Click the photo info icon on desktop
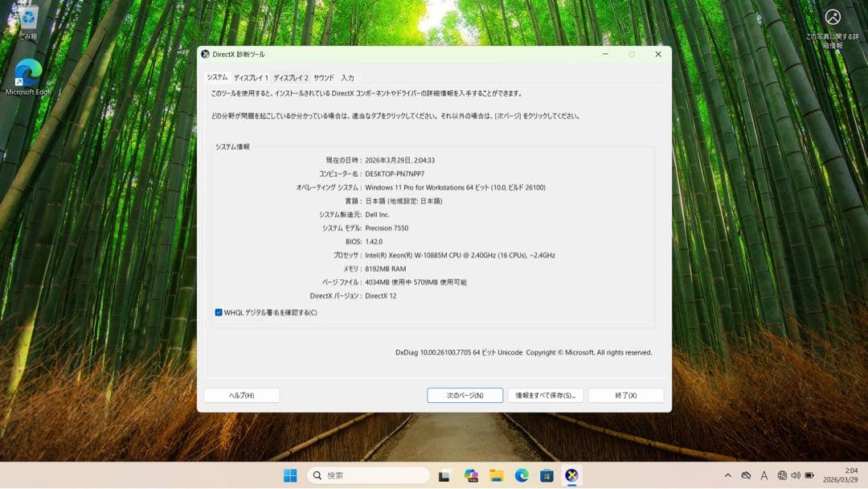The height and width of the screenshot is (489, 868). [x=833, y=29]
